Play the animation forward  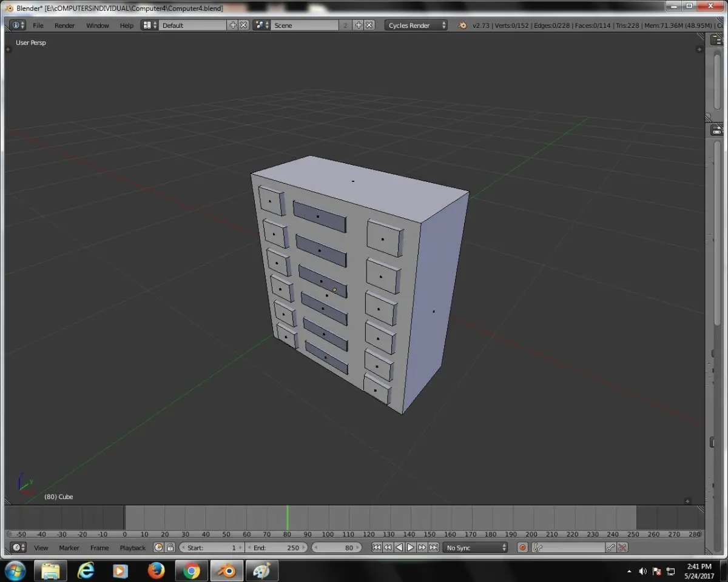pos(411,547)
